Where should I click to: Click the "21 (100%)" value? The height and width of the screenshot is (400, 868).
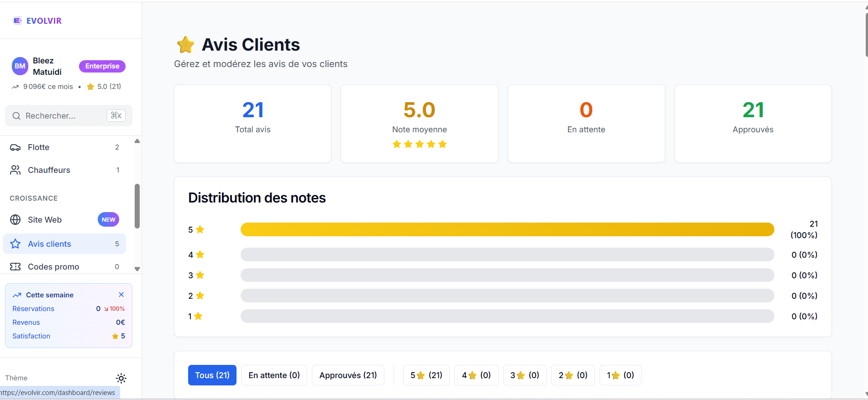804,229
